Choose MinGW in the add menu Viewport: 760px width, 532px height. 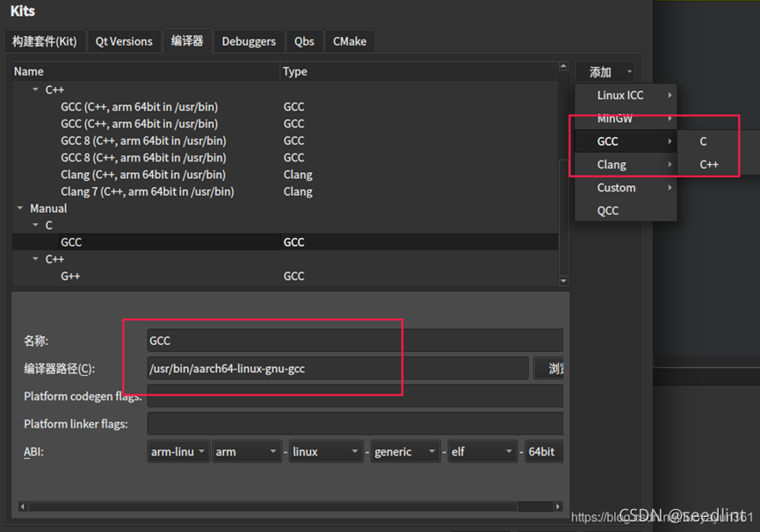click(x=626, y=119)
